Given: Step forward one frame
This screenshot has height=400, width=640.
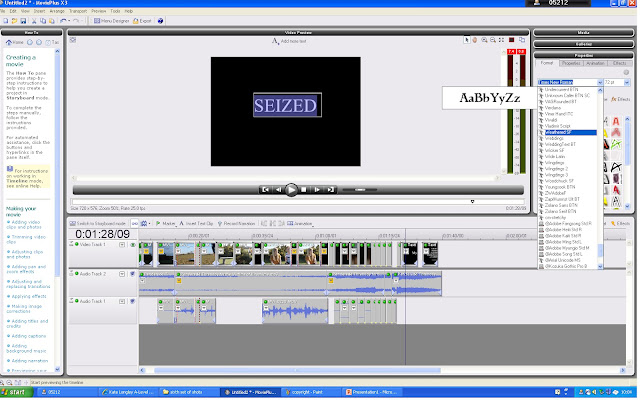Looking at the screenshot, I should click(x=317, y=190).
